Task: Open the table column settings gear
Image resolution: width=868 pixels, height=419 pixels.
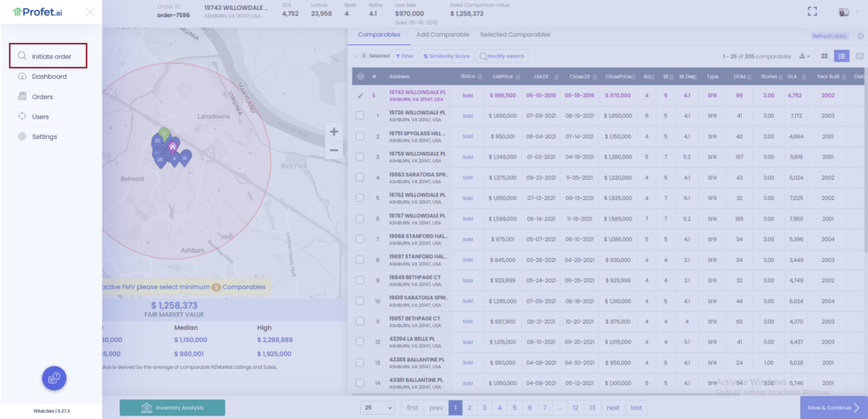Action: click(360, 76)
